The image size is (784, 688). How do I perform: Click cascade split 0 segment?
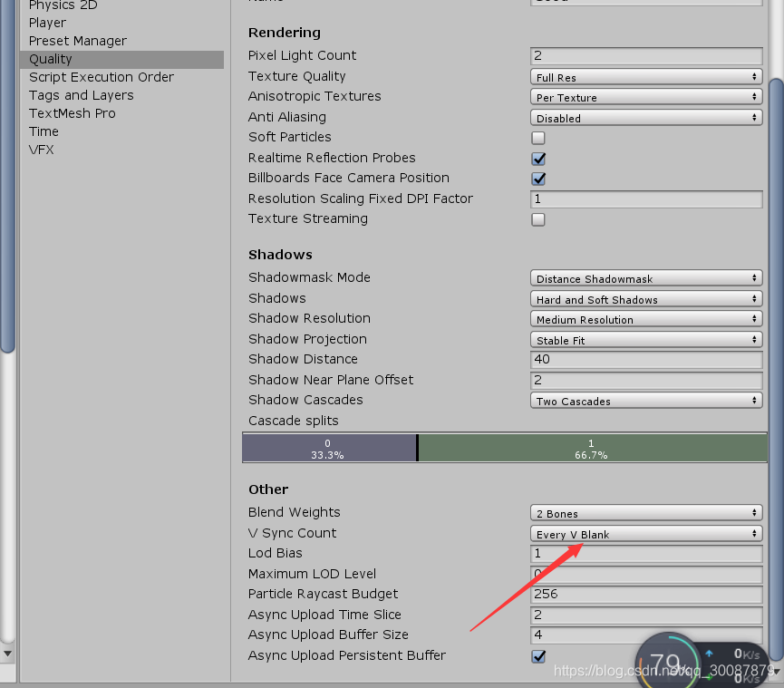(x=329, y=448)
